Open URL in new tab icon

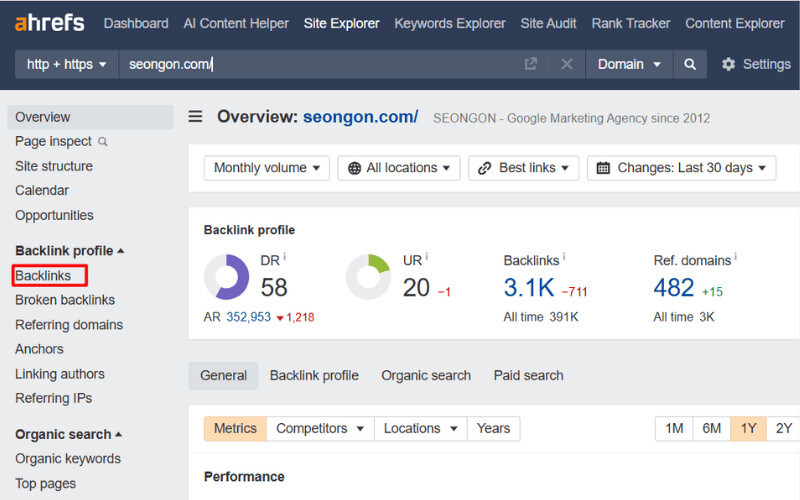tap(531, 64)
